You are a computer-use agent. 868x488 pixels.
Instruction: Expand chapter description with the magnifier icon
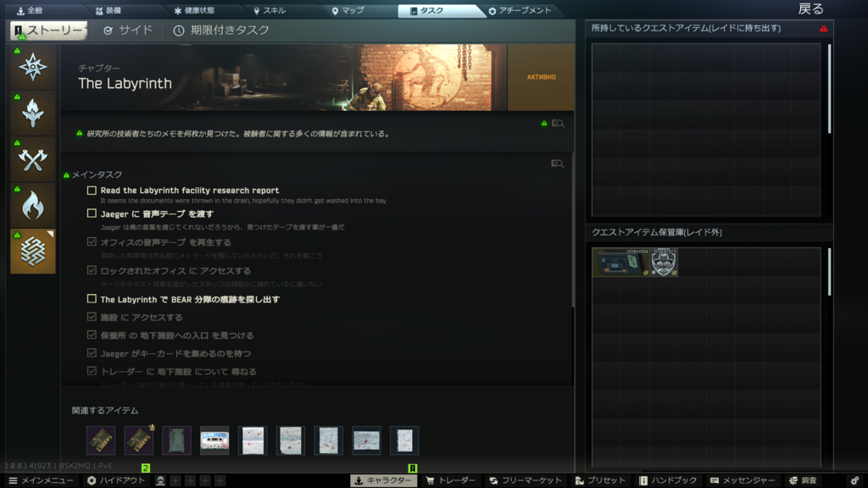(557, 124)
